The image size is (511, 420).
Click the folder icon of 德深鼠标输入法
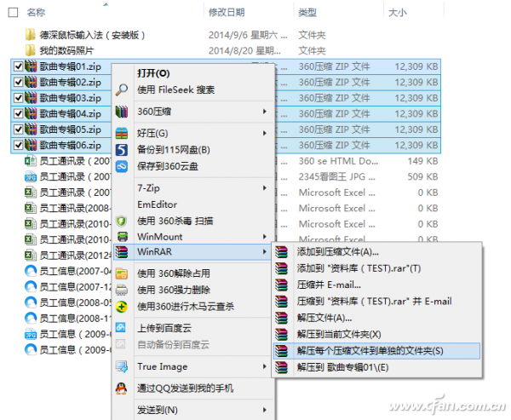[31, 35]
